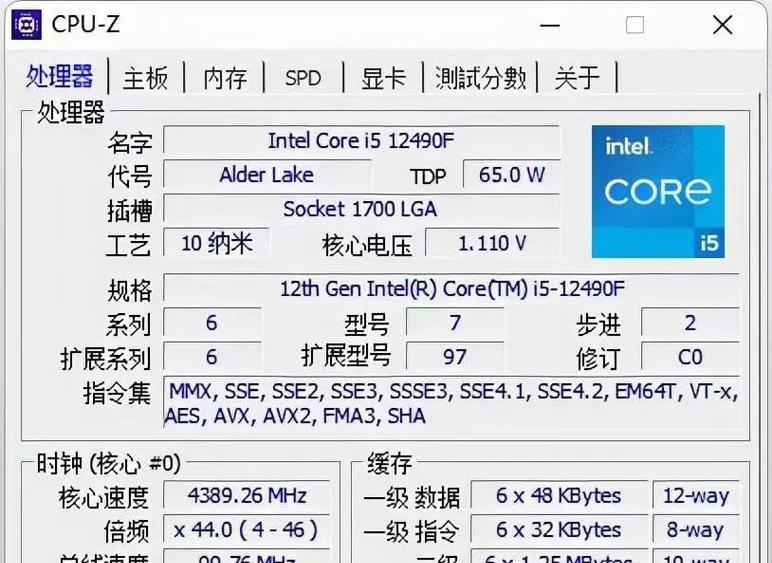Click the specification 12th Gen Intel(R) Core(TM) i5-12490F
The height and width of the screenshot is (563, 772).
pyautogui.click(x=451, y=288)
